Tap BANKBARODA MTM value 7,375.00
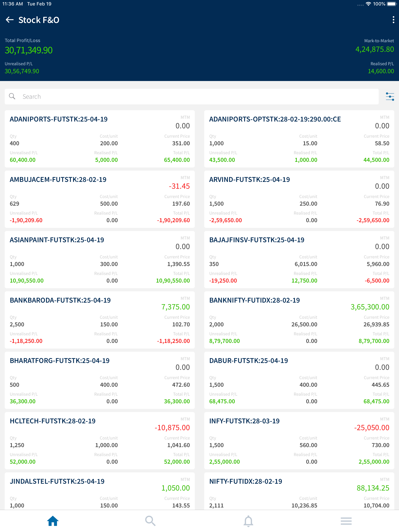This screenshot has height=532, width=399. tap(175, 307)
